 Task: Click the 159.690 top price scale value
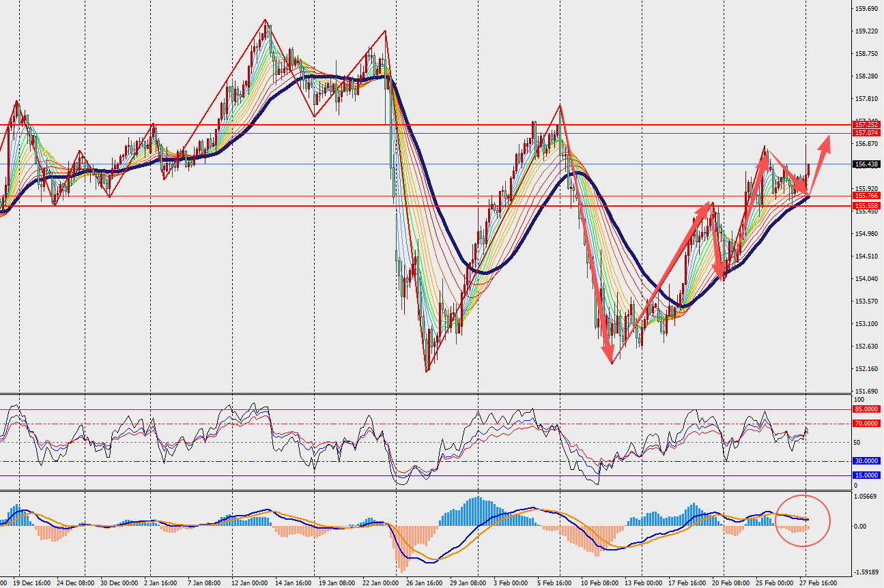coord(866,9)
